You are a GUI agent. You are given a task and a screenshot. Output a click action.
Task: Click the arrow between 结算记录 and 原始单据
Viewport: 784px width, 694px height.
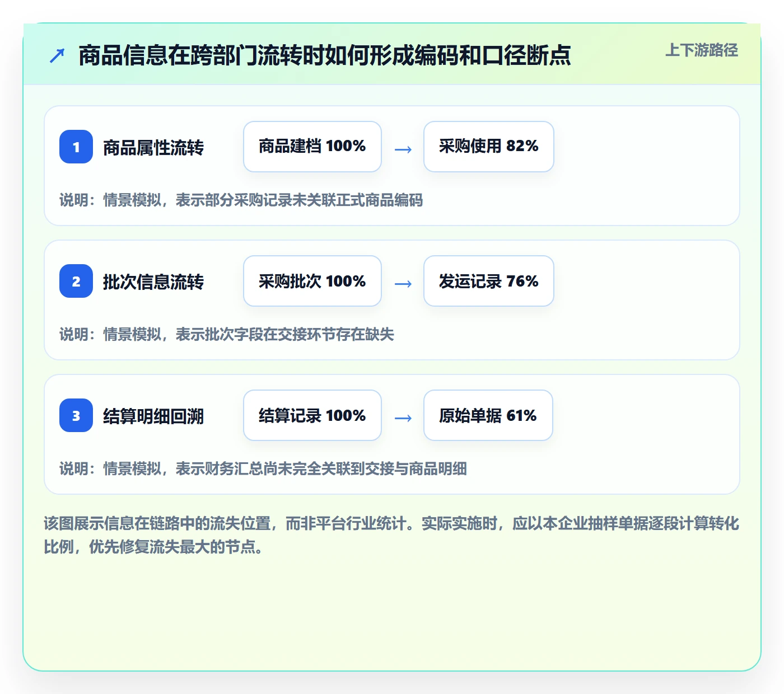click(x=403, y=418)
